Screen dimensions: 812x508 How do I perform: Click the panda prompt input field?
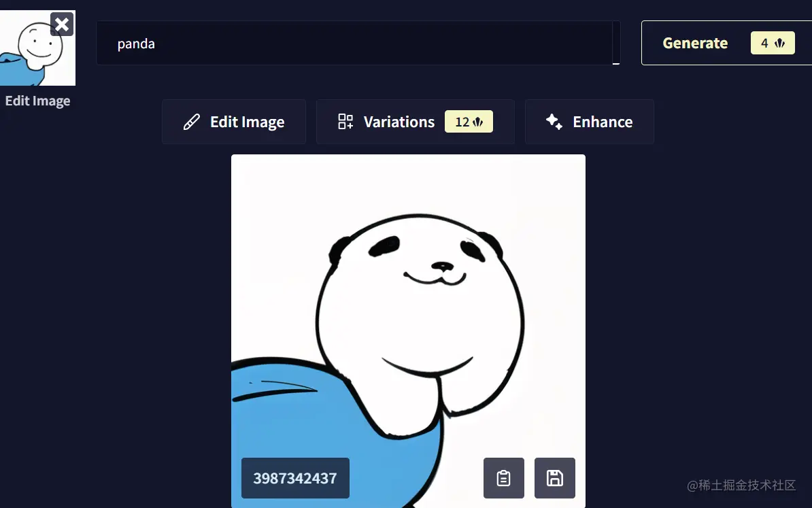click(x=357, y=43)
